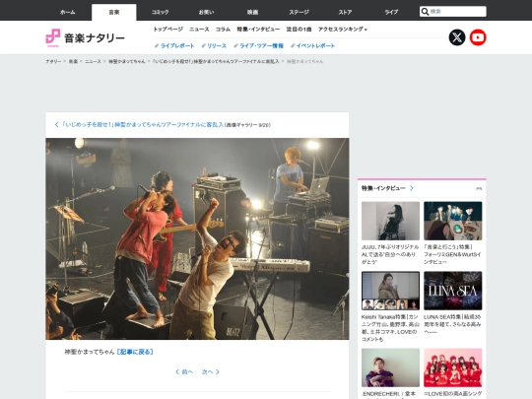Screen dimensions: 532x399
Task: Go to the ライブ tab
Action: tap(391, 12)
